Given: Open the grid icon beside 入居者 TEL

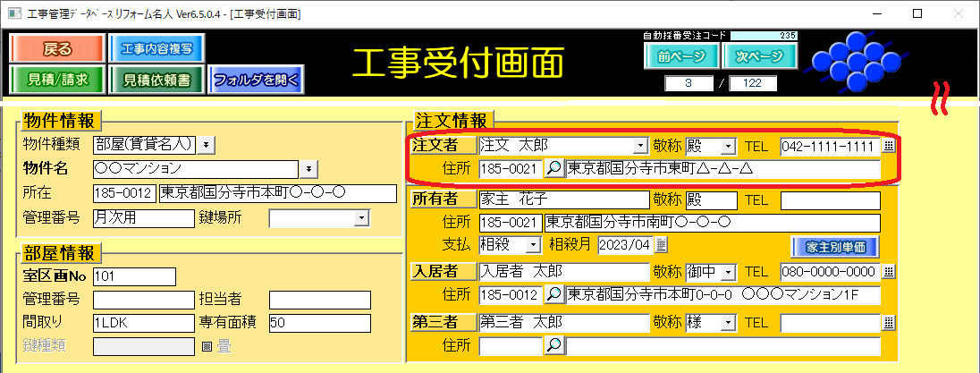Looking at the screenshot, I should coord(889,272).
